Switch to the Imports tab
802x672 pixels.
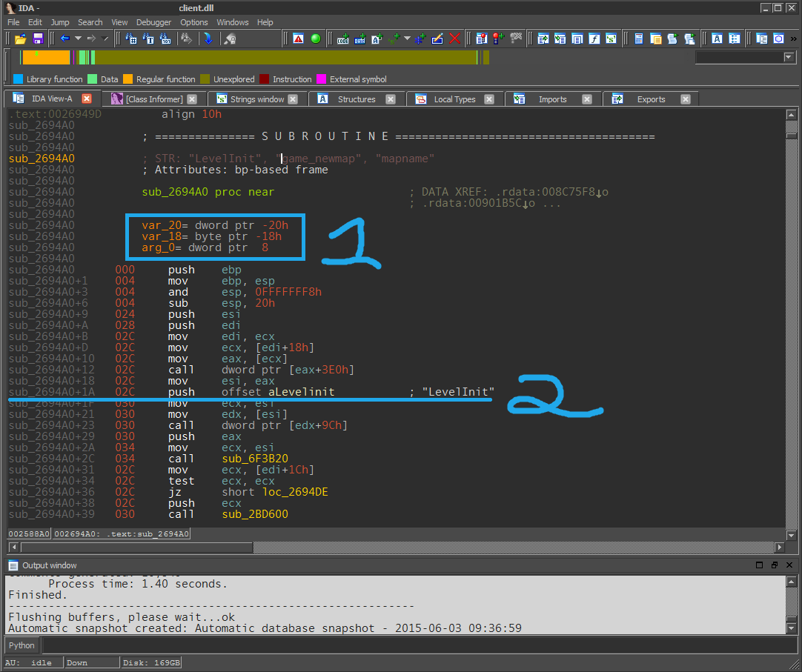click(x=552, y=99)
